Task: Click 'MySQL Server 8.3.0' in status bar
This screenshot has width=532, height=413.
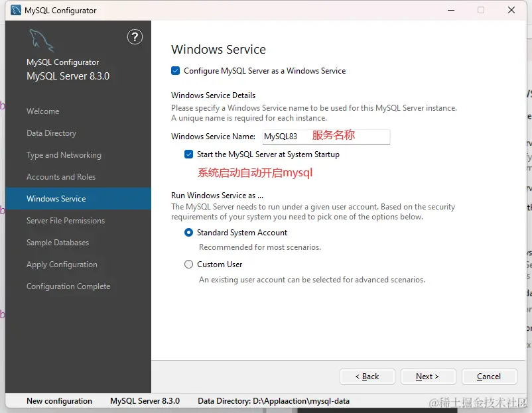Action: (x=145, y=401)
